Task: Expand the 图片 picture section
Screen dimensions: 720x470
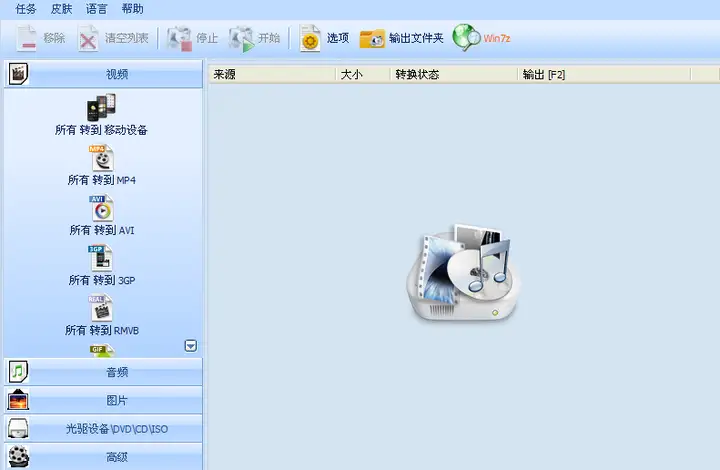Action: pos(103,400)
